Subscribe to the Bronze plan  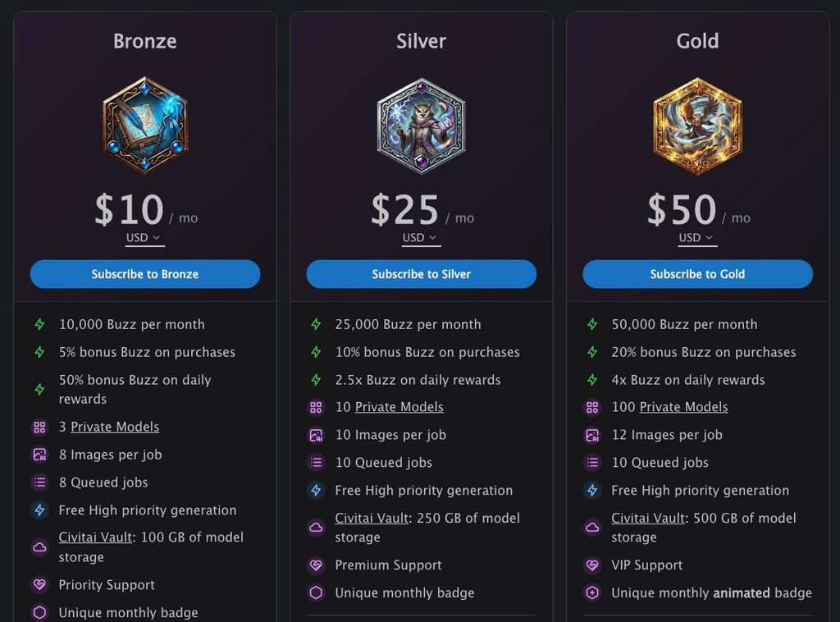click(x=145, y=274)
